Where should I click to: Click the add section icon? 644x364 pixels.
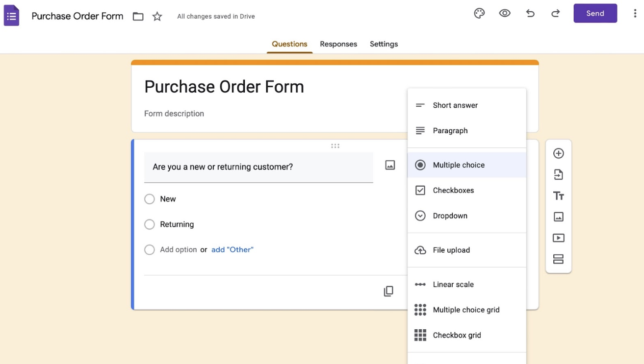(x=558, y=259)
